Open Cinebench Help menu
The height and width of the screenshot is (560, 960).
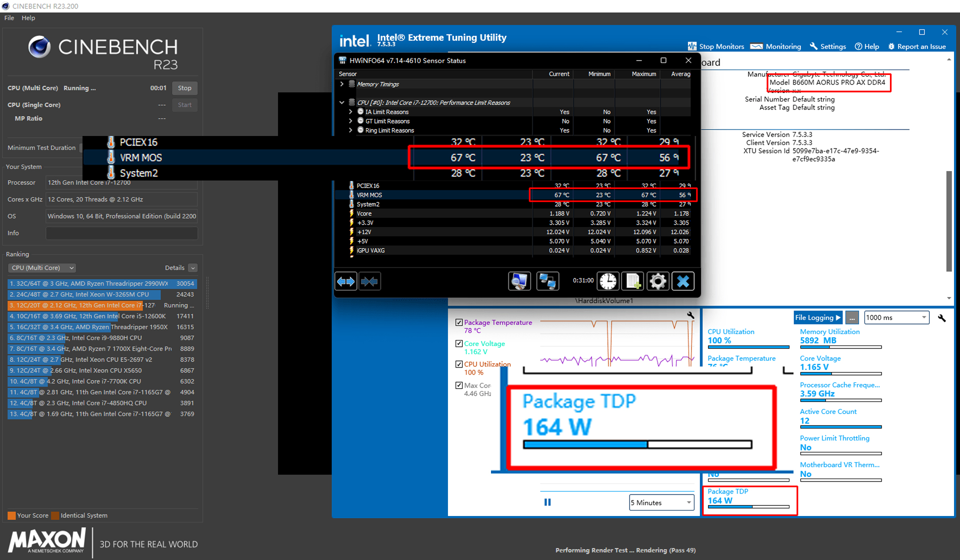[28, 17]
